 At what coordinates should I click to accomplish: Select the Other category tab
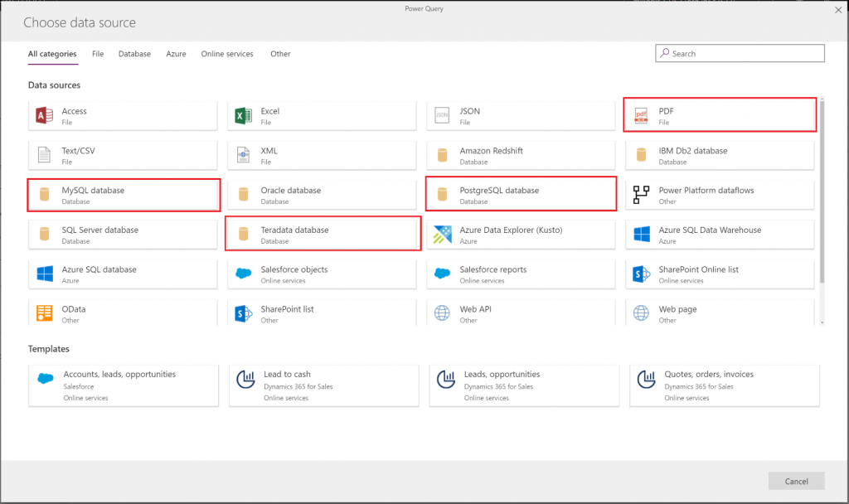click(x=280, y=54)
